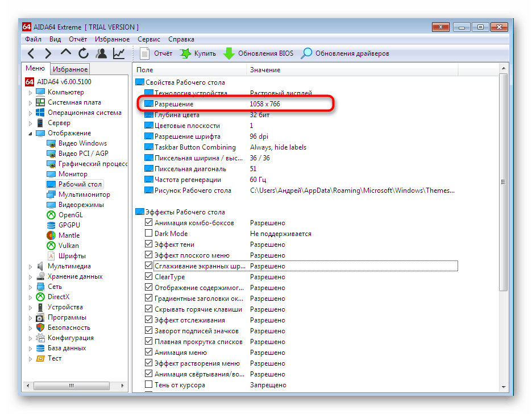Refresh the page with the circular arrow icon

tap(84, 53)
